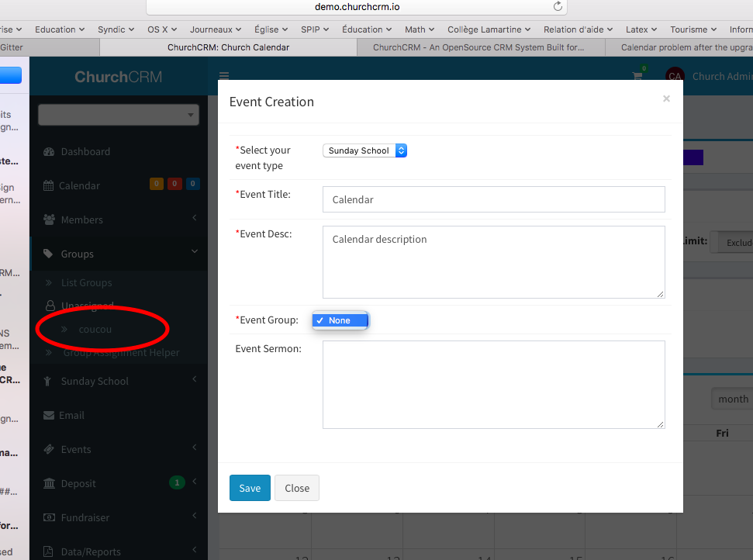The height and width of the screenshot is (560, 753).
Task: Expand the Deposit menu chevron
Action: click(x=195, y=482)
